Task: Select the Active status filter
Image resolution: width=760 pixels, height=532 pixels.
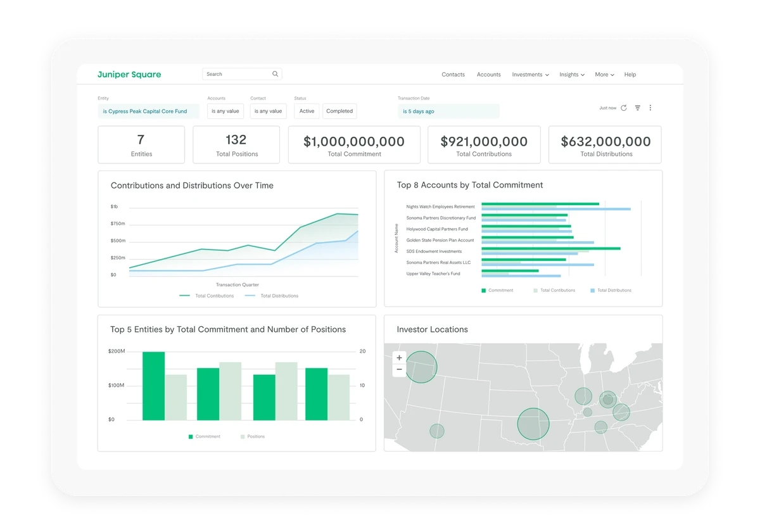Action: coord(307,111)
